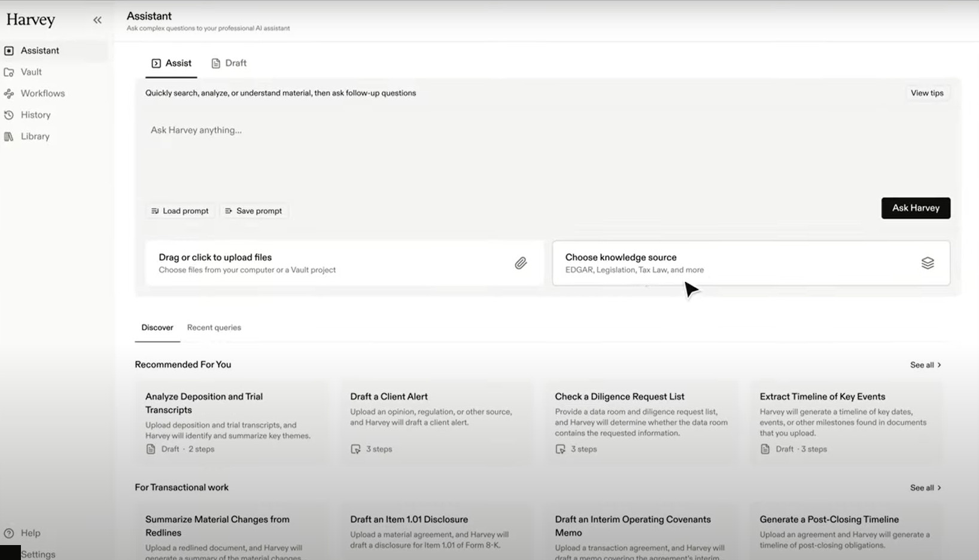The width and height of the screenshot is (979, 560).
Task: Collapse the sidebar with the double-chevron icon
Action: 97,20
